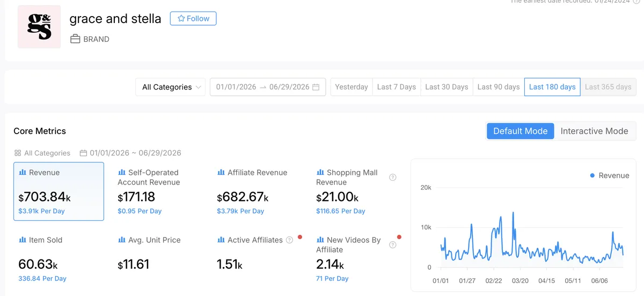Click the Avg. Unit Price chart icon
This screenshot has height=296, width=644.
[121, 240]
